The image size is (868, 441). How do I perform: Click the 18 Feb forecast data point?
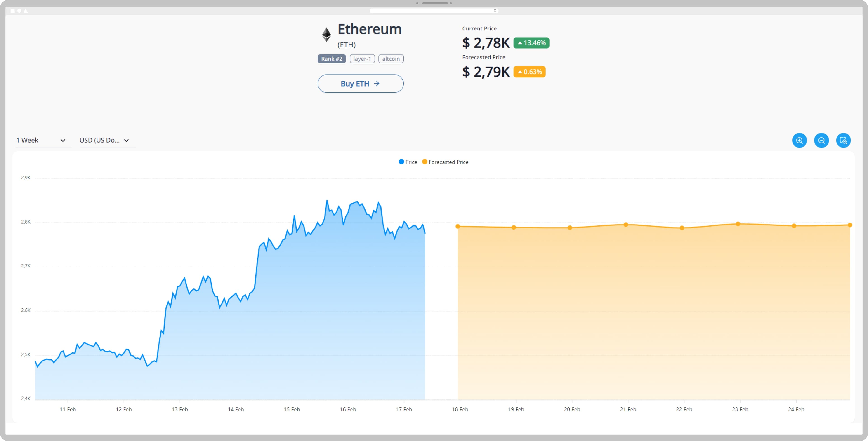tap(458, 226)
